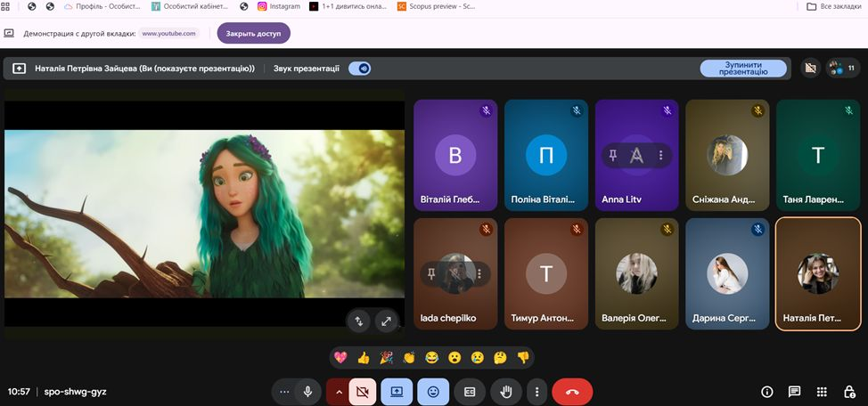This screenshot has width=868, height=406.
Task: Click the Закрыть доступ button
Action: pyautogui.click(x=253, y=33)
